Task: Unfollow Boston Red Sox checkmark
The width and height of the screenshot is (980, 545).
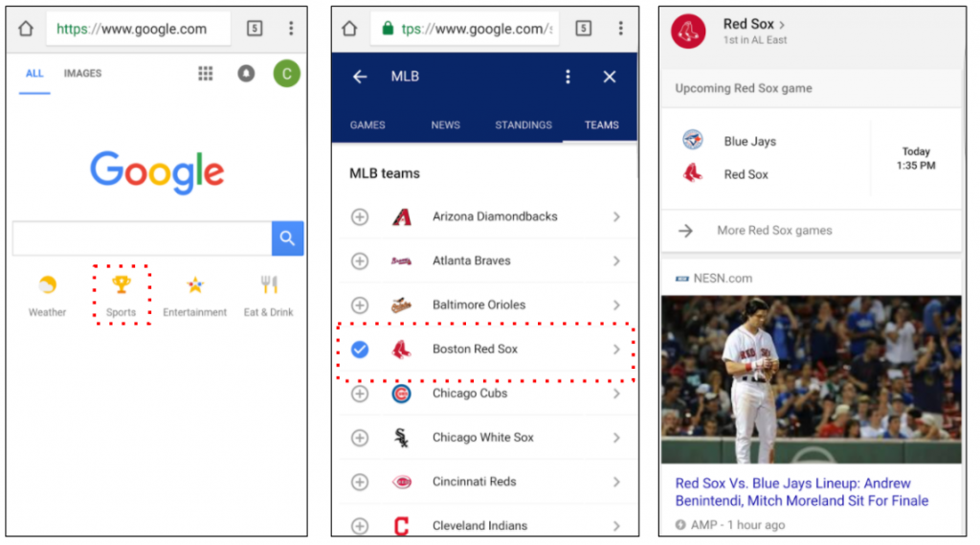Action: click(x=360, y=350)
